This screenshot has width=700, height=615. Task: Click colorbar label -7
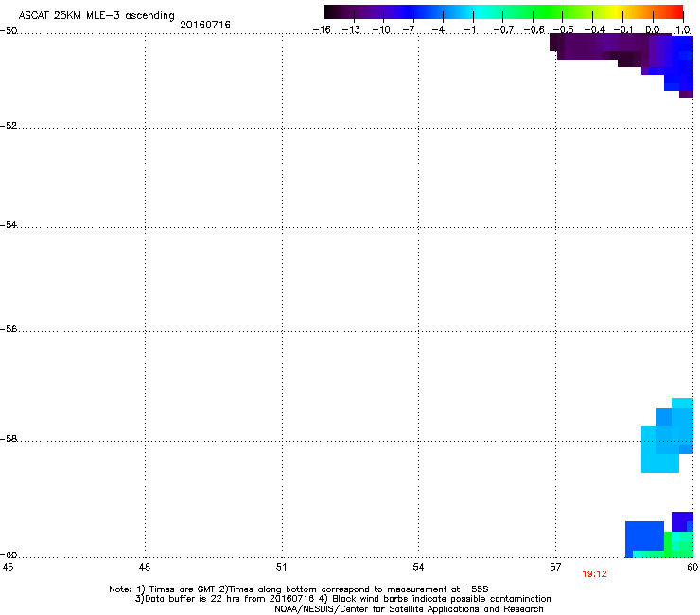[409, 30]
